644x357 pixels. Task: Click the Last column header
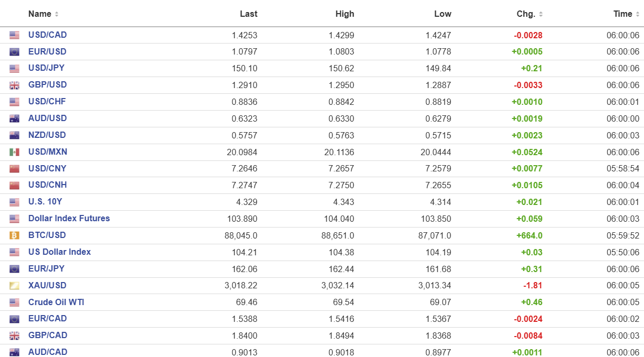(x=248, y=14)
